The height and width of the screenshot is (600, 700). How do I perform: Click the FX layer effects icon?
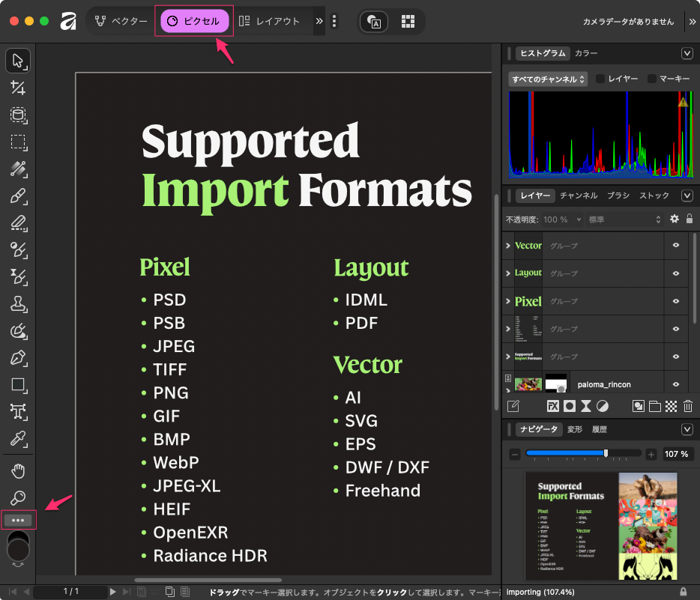552,407
